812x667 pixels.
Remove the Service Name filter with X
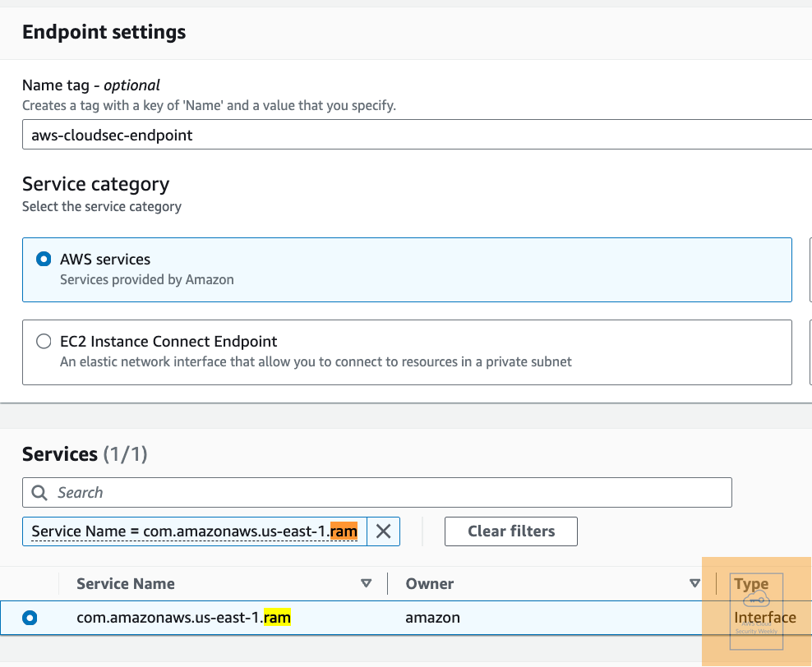(x=383, y=531)
